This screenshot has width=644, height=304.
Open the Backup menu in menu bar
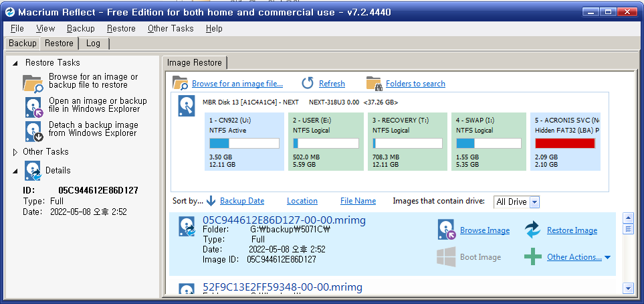tap(80, 28)
